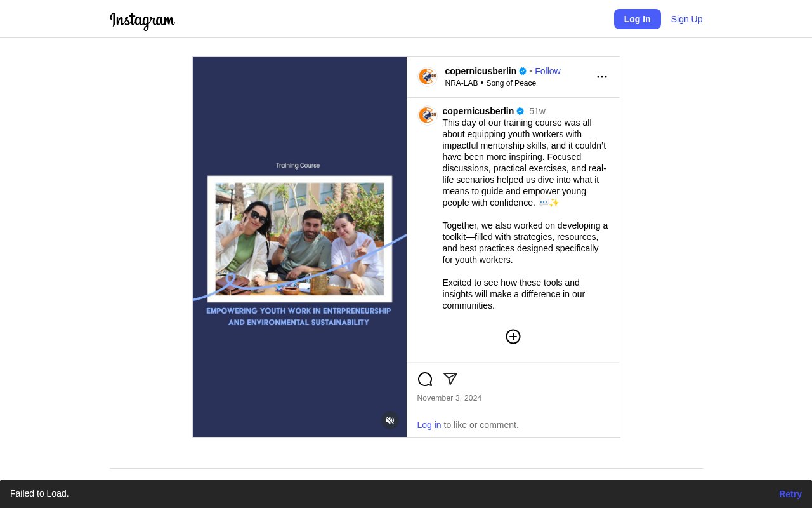Click the verified badge next to caption username
This screenshot has height=508, width=812.
[520, 111]
